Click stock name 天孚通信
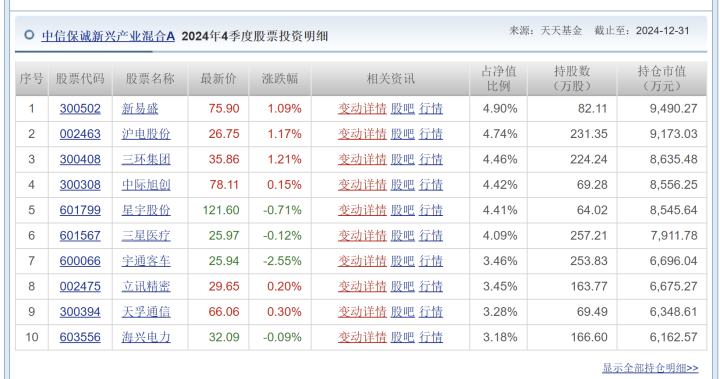 pyautogui.click(x=146, y=312)
